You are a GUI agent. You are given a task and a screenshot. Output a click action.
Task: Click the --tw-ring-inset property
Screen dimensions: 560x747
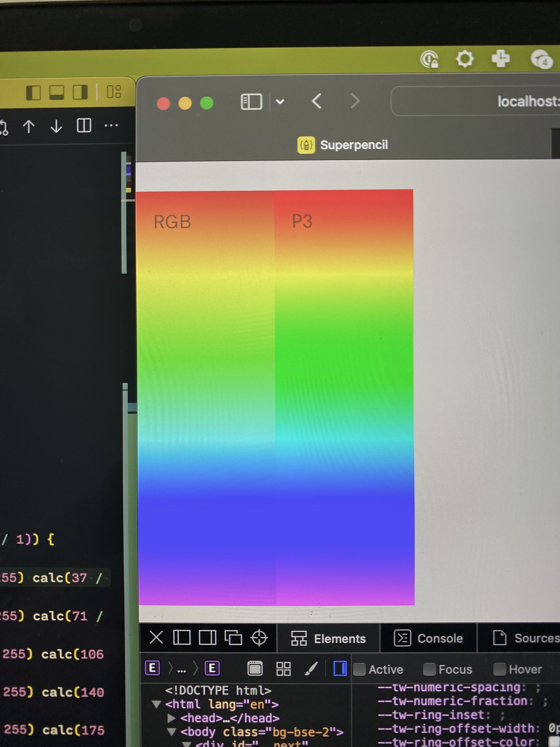(x=431, y=715)
